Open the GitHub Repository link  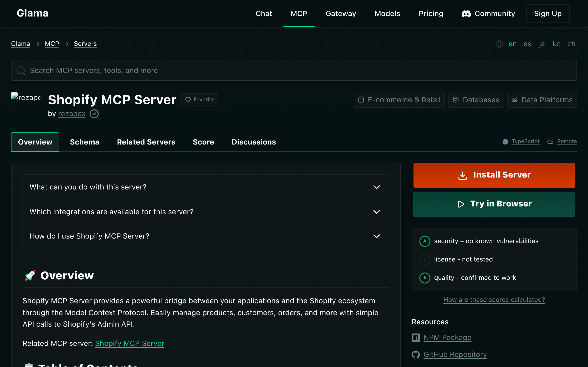(x=455, y=354)
